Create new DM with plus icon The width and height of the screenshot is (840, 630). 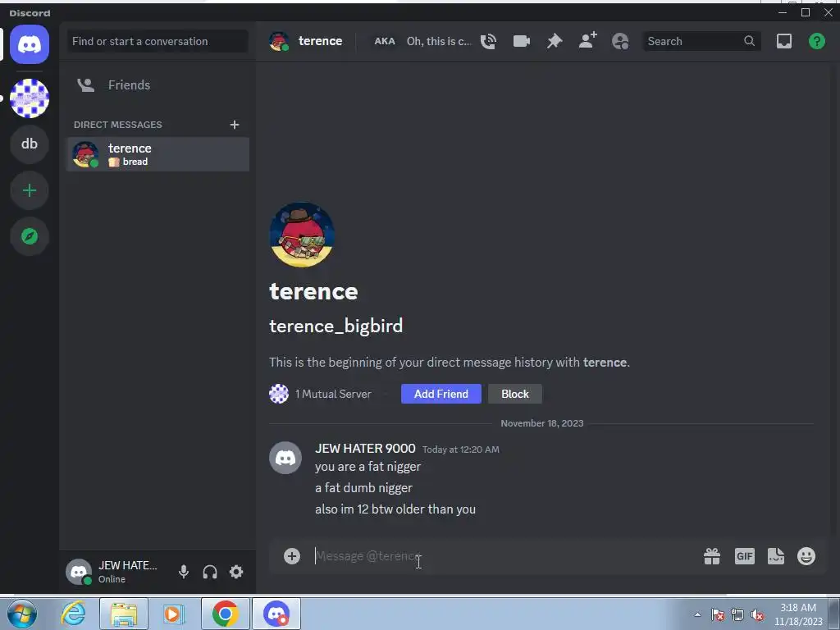coord(234,125)
